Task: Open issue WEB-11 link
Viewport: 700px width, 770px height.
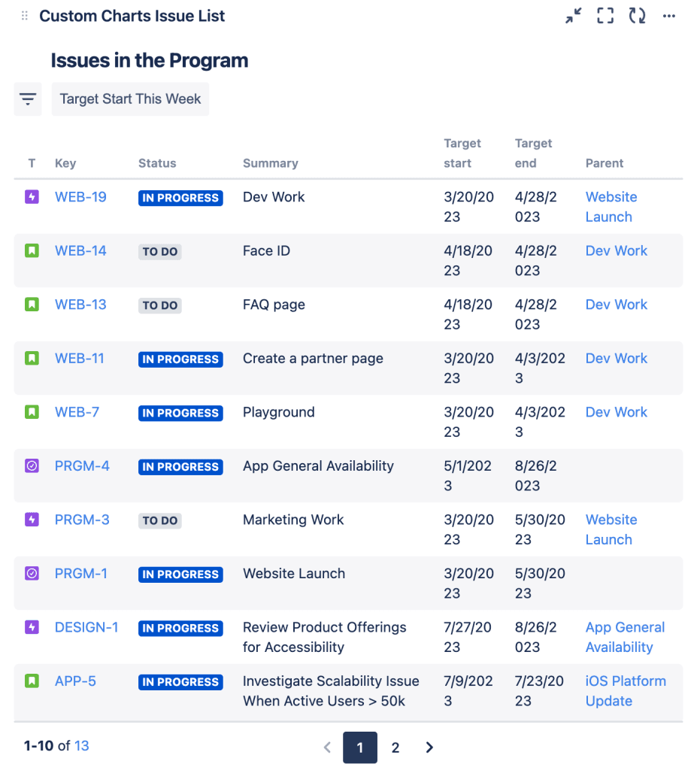Action: 80,359
